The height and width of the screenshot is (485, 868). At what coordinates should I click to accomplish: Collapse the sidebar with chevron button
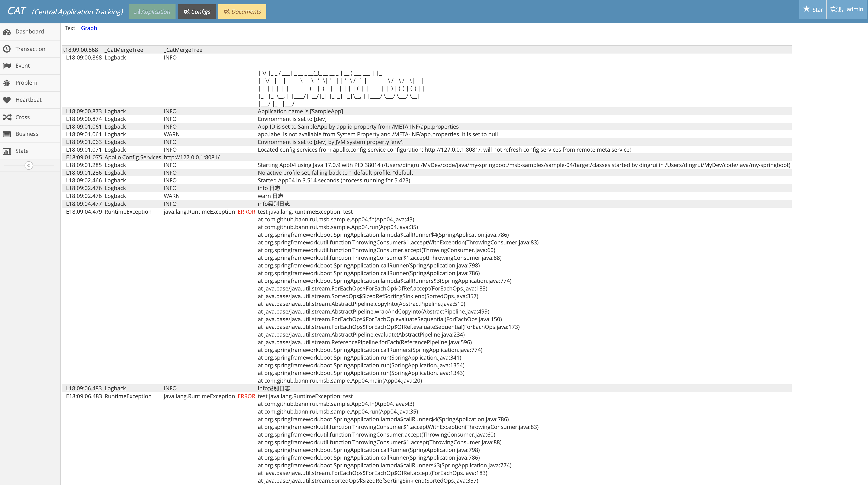[29, 166]
